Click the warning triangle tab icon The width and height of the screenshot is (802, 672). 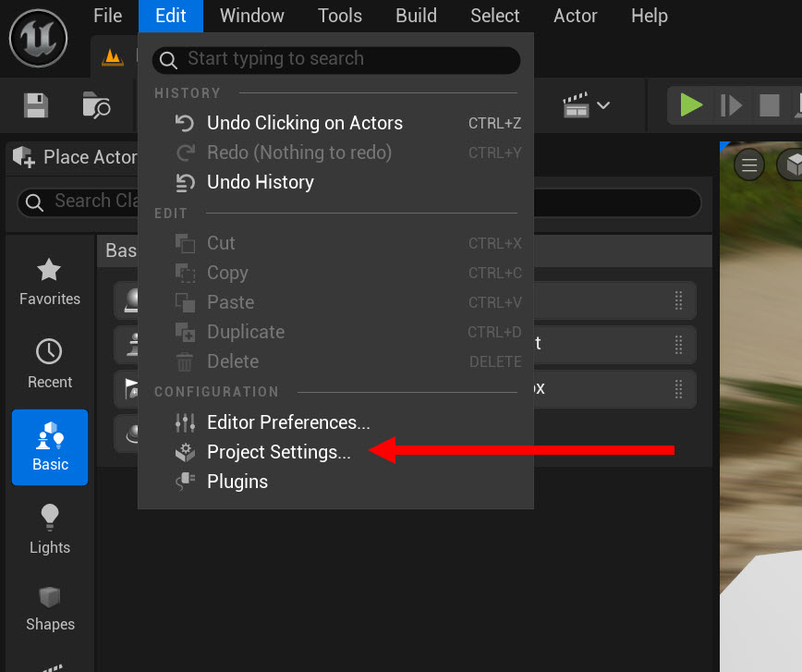coord(113,56)
